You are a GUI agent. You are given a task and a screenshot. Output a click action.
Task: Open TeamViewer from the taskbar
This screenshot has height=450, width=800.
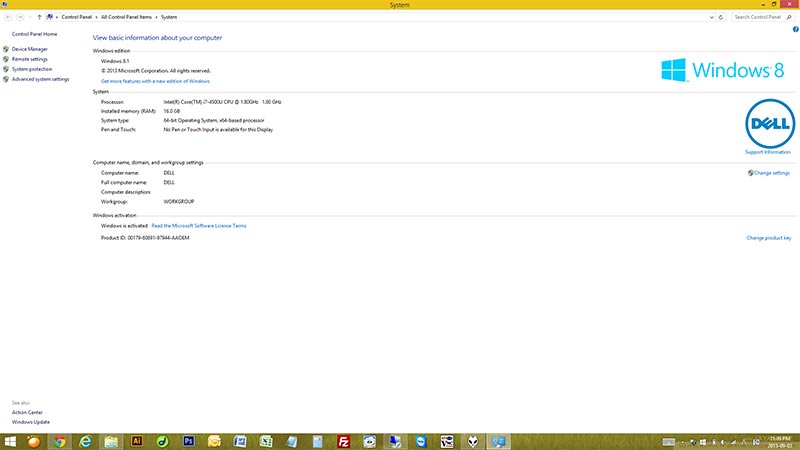pos(421,441)
